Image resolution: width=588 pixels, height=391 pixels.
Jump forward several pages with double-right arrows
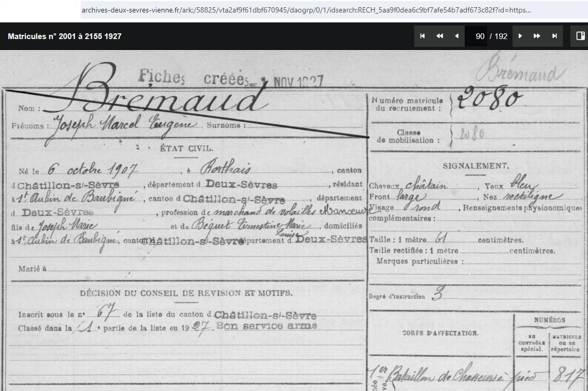click(536, 36)
